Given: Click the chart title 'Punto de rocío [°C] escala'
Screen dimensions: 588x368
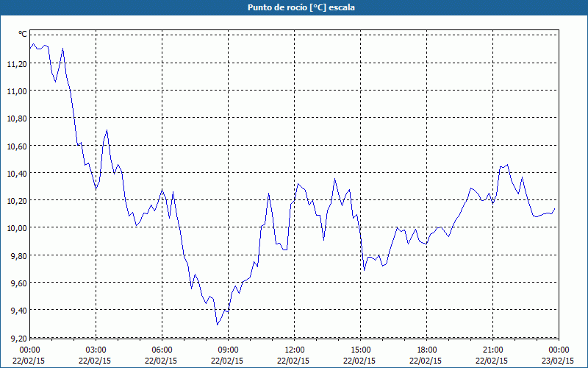Looking at the screenshot, I should coord(301,7).
